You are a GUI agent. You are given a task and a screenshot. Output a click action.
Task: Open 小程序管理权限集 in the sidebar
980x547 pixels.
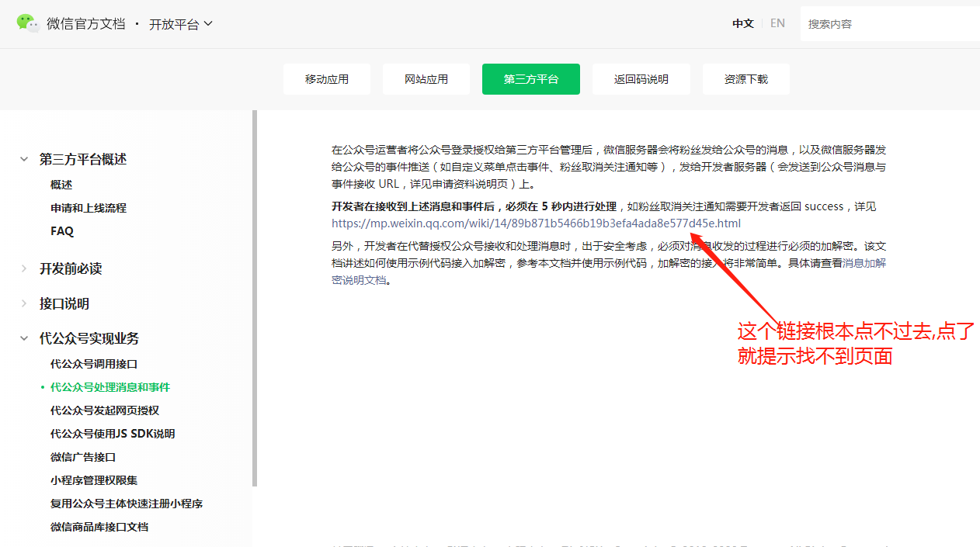(x=94, y=480)
